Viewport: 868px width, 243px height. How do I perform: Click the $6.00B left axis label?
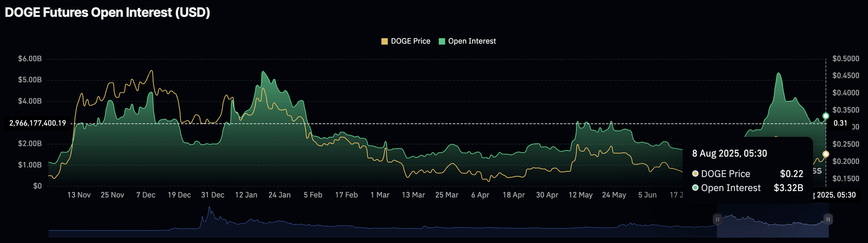coord(30,59)
